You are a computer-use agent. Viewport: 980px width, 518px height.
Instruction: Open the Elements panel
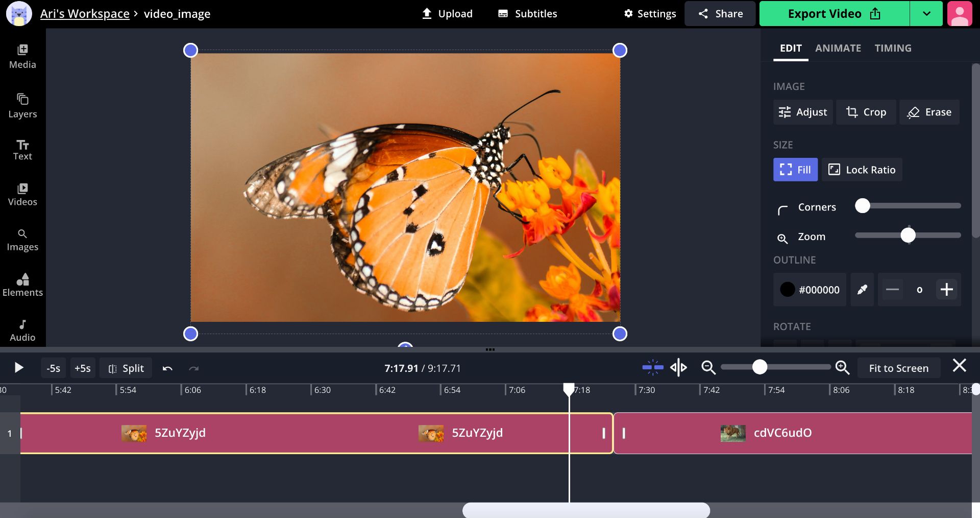(x=22, y=285)
